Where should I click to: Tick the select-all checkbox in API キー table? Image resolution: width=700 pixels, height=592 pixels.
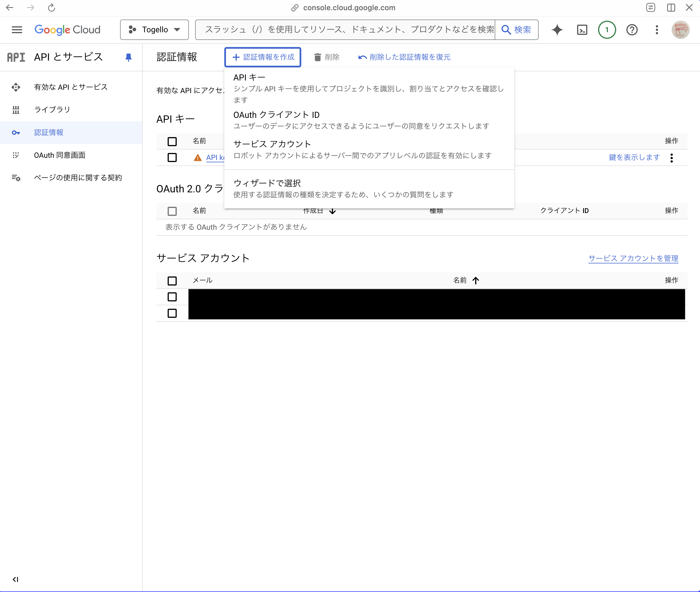point(172,141)
